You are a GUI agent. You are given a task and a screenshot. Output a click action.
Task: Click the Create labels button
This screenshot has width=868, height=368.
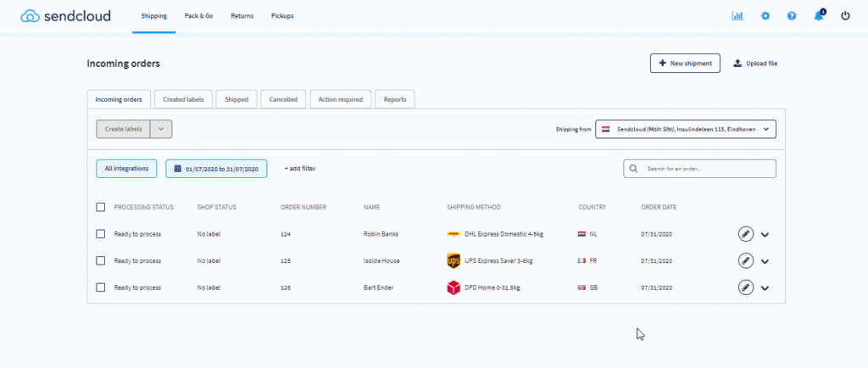[x=124, y=129]
